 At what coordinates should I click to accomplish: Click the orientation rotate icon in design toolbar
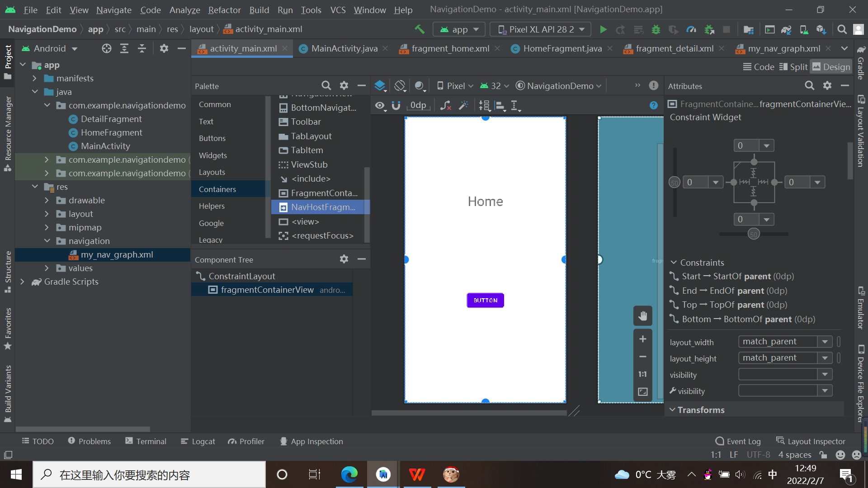pyautogui.click(x=400, y=86)
